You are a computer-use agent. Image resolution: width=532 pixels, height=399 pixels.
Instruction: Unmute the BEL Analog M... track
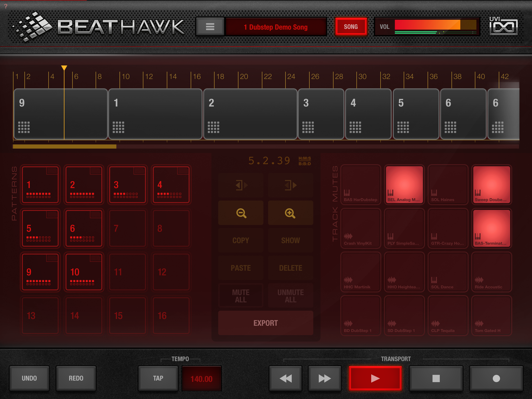(404, 184)
